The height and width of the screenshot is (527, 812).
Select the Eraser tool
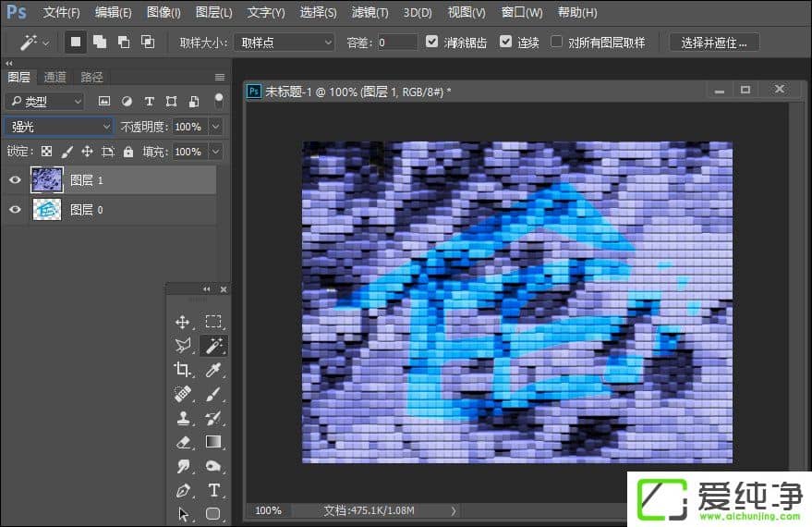(183, 442)
